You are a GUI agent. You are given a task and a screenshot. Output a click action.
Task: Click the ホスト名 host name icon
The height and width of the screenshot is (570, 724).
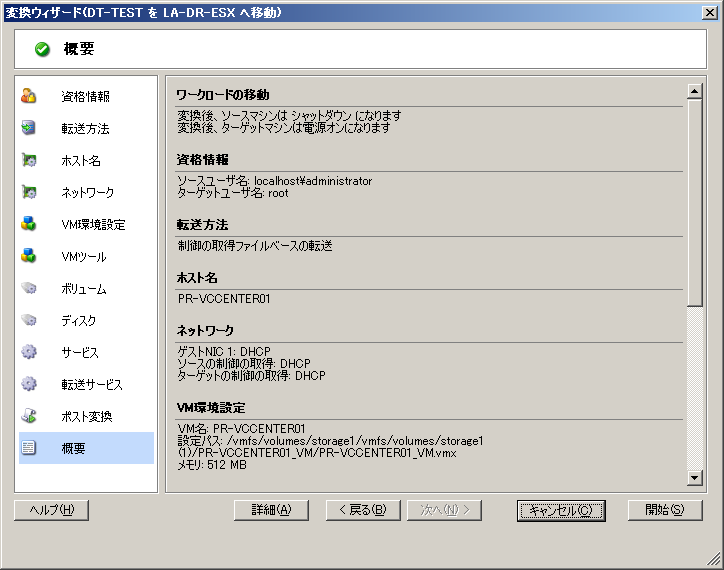29,160
